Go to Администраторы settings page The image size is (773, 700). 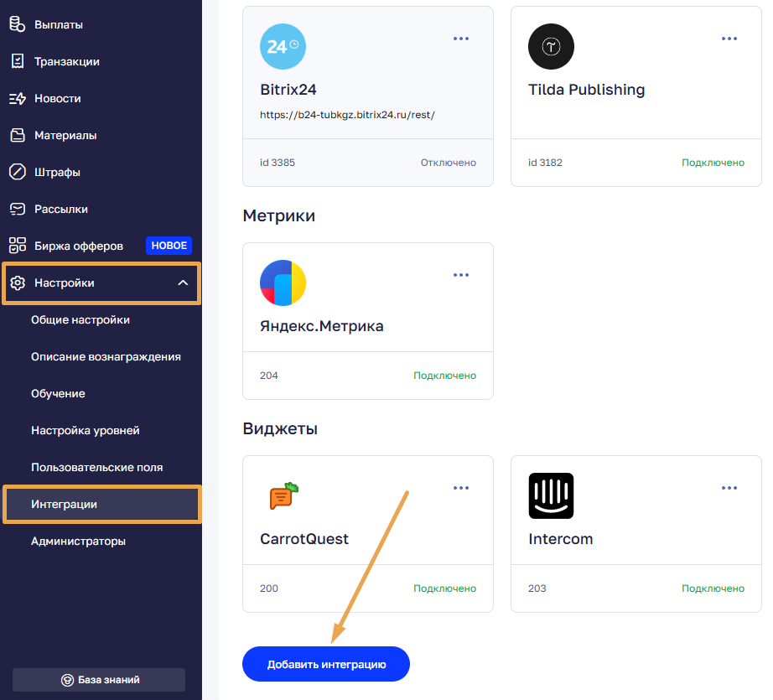[x=78, y=542]
